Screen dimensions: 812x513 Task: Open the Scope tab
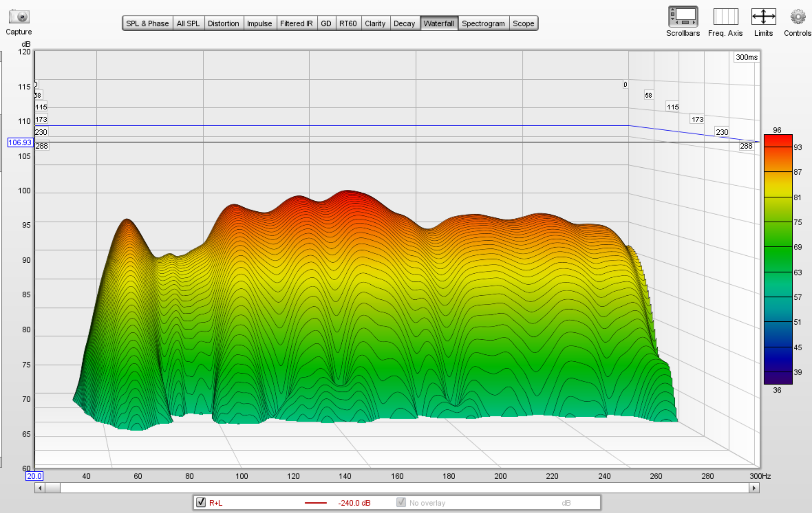point(523,23)
